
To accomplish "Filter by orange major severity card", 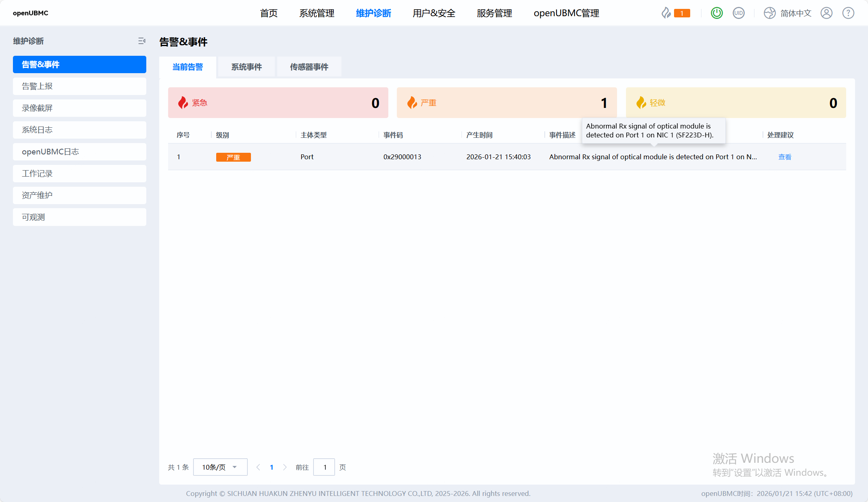I will (x=507, y=103).
